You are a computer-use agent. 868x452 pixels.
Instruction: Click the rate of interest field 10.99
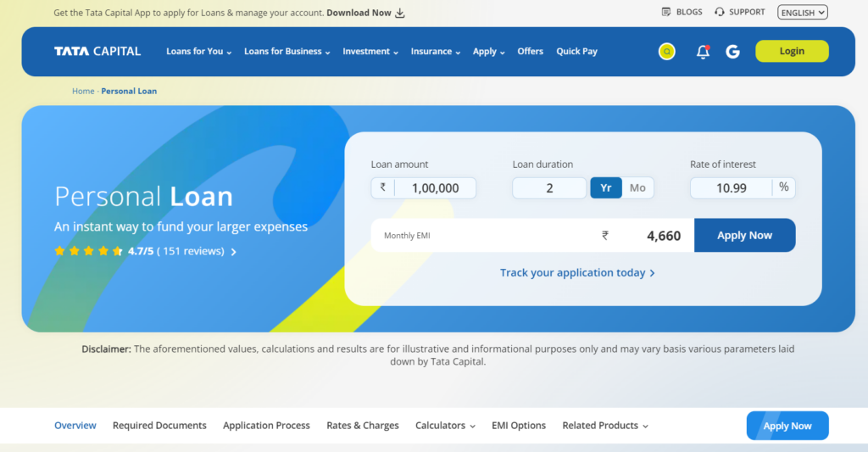click(x=732, y=188)
